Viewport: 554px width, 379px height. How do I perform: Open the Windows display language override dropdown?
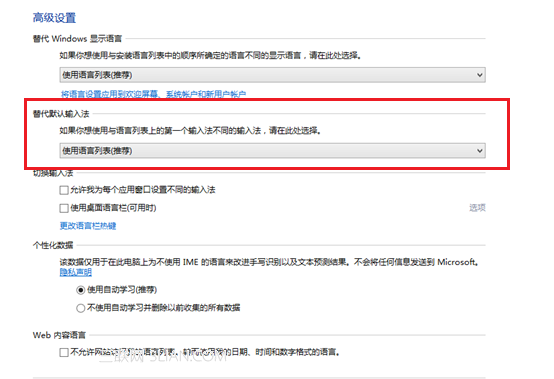[272, 75]
